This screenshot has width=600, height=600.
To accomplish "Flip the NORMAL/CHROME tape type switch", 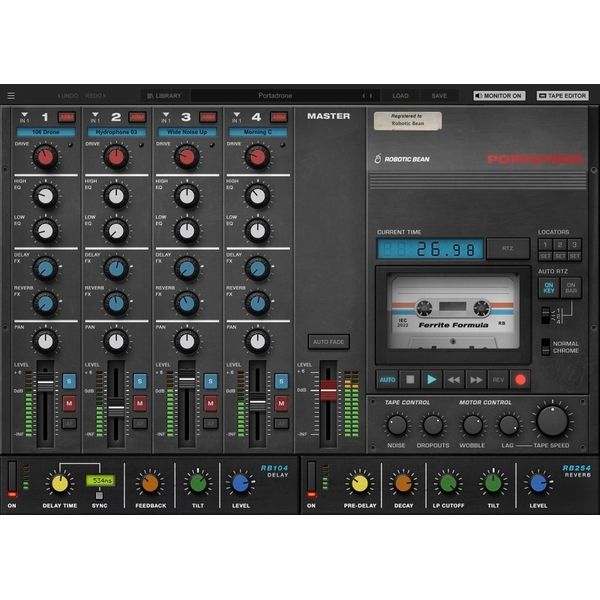I will pos(546,347).
